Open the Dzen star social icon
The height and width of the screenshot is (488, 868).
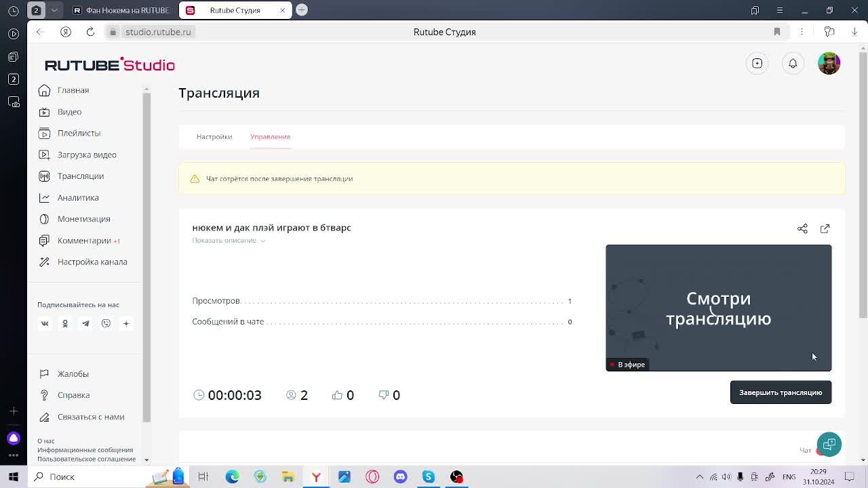(126, 323)
